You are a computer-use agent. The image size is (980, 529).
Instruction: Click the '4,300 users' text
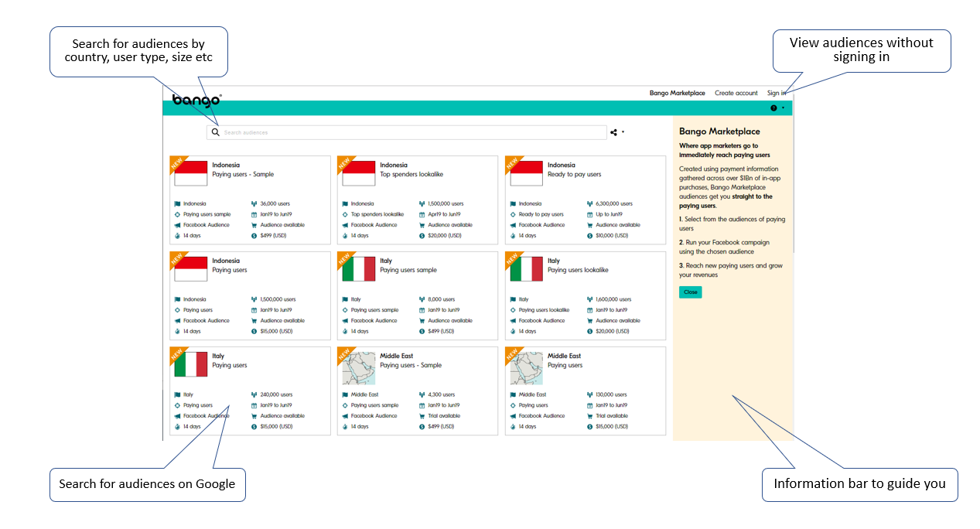click(x=442, y=394)
